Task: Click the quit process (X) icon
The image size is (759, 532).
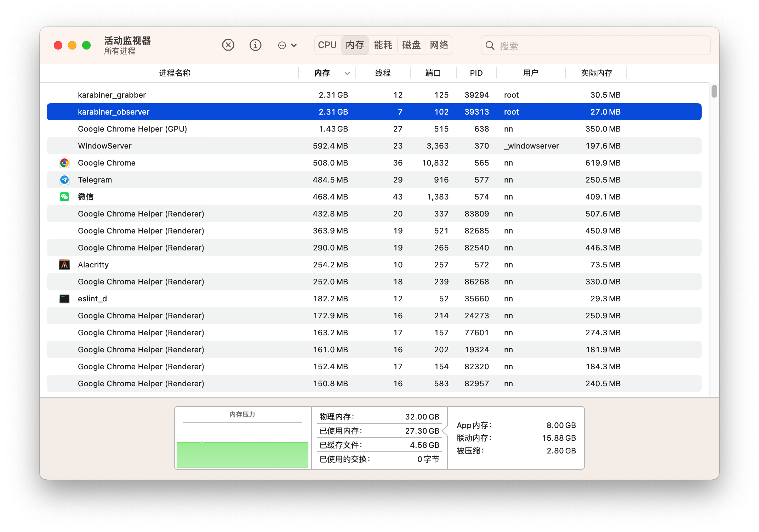Action: [x=228, y=45]
